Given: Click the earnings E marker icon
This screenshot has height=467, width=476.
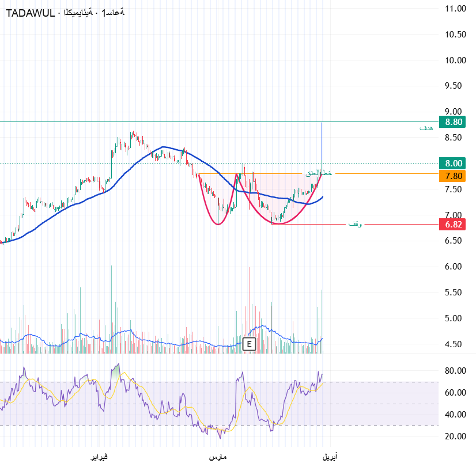Looking at the screenshot, I should point(249,344).
